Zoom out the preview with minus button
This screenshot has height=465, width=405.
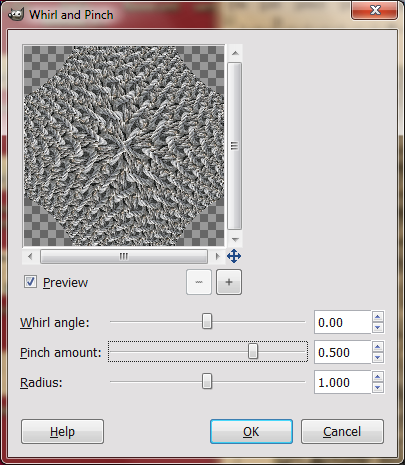point(199,282)
